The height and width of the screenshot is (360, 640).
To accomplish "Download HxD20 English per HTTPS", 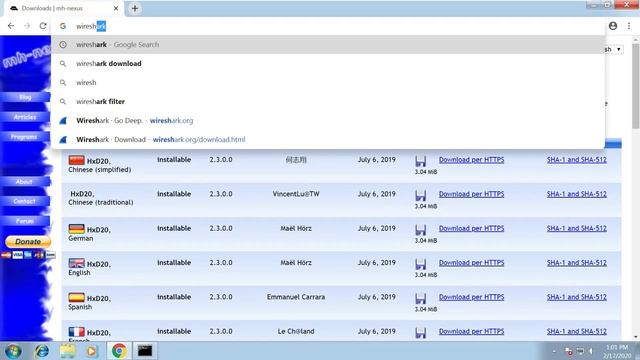I will pyautogui.click(x=471, y=262).
